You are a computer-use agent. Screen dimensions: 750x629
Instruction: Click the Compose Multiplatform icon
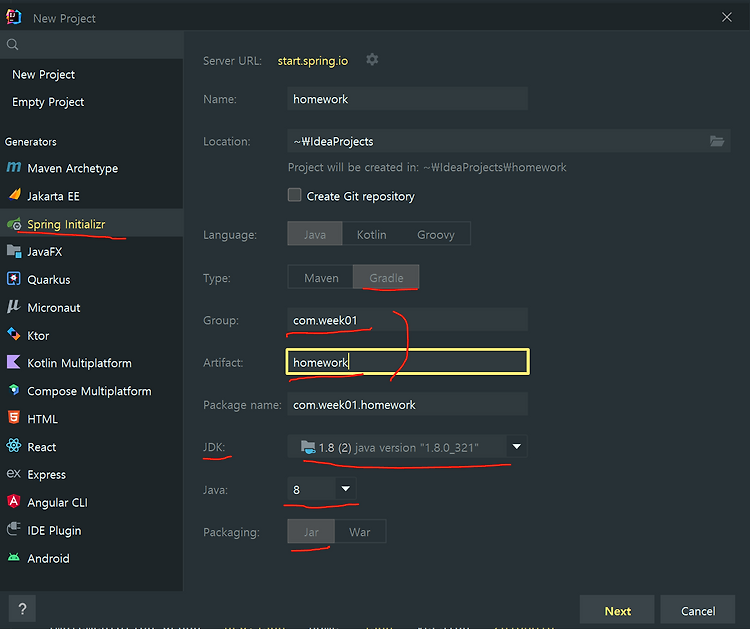[14, 390]
